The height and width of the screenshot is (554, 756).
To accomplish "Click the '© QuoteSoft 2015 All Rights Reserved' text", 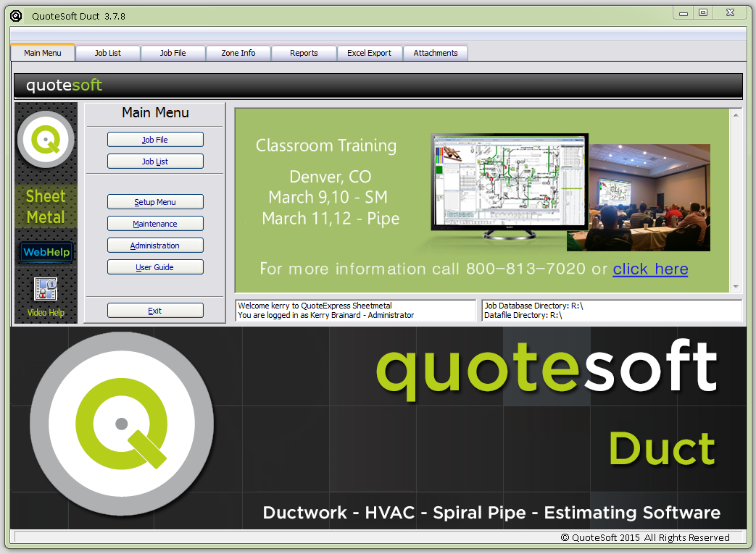I will click(x=645, y=537).
